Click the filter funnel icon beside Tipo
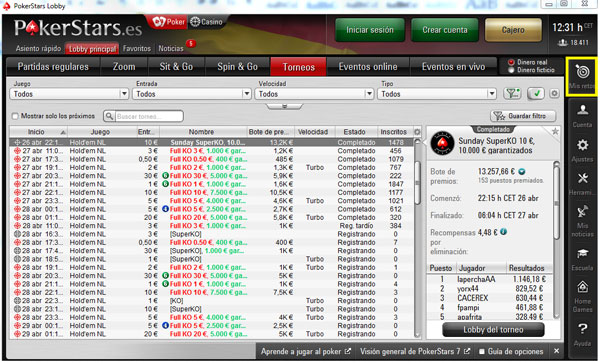Screen dimensions: 600x363 [512, 94]
